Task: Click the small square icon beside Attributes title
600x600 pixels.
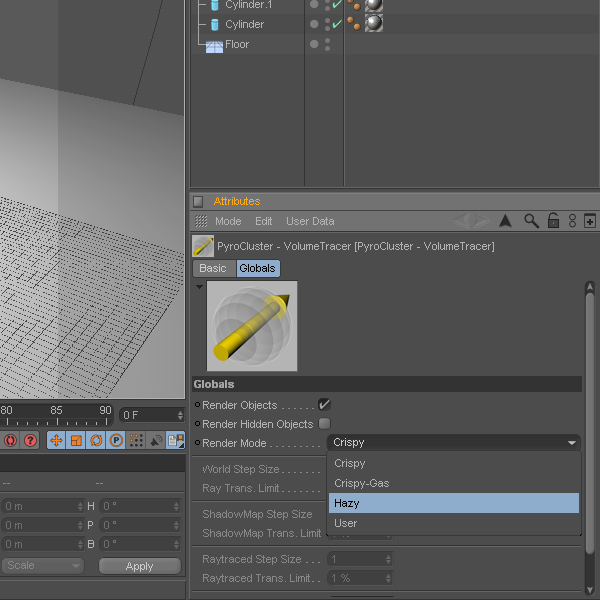Action: click(198, 201)
